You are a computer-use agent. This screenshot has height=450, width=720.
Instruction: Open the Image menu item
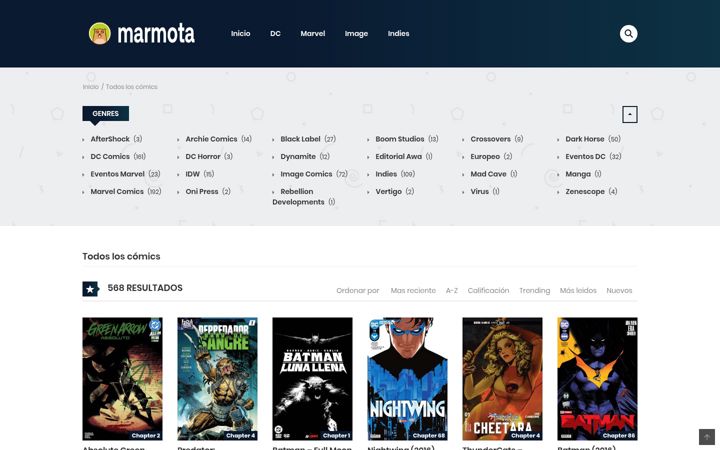[x=356, y=34]
